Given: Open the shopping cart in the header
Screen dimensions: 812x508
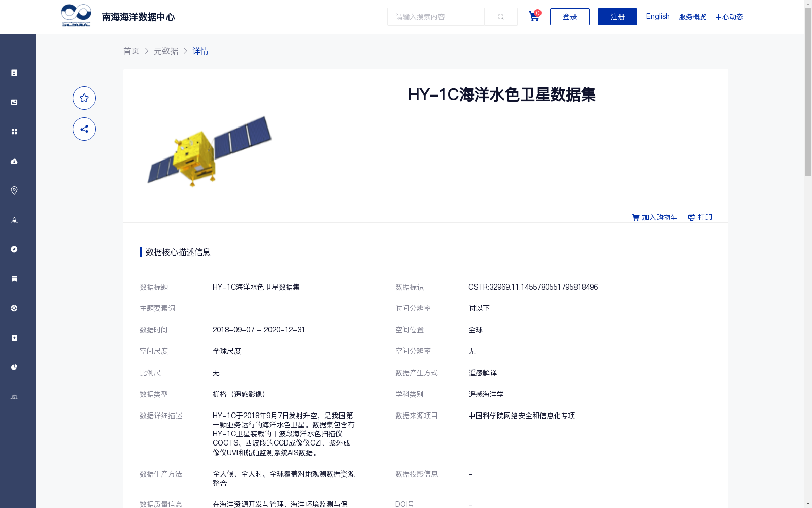Looking at the screenshot, I should (x=534, y=16).
